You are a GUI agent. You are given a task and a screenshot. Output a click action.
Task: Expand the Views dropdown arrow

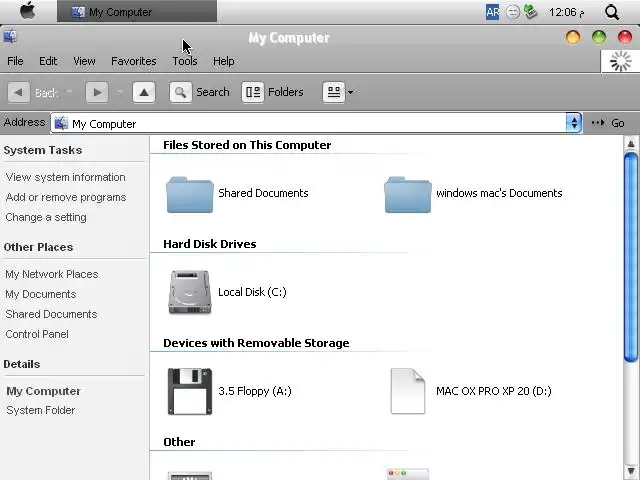point(350,92)
